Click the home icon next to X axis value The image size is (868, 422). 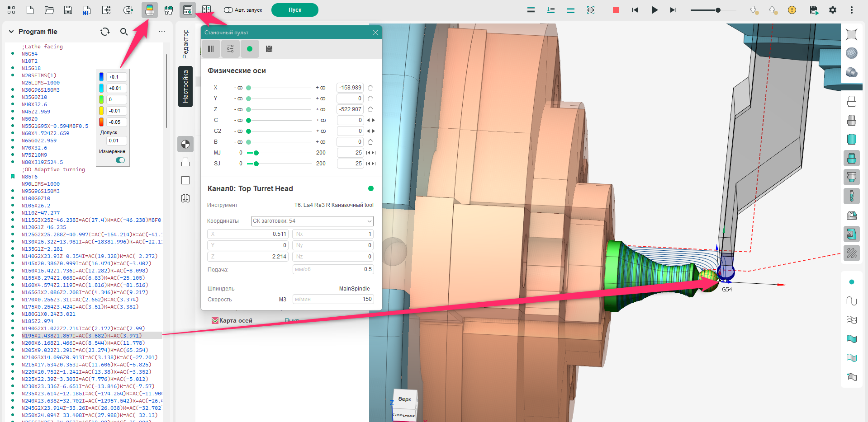point(370,88)
